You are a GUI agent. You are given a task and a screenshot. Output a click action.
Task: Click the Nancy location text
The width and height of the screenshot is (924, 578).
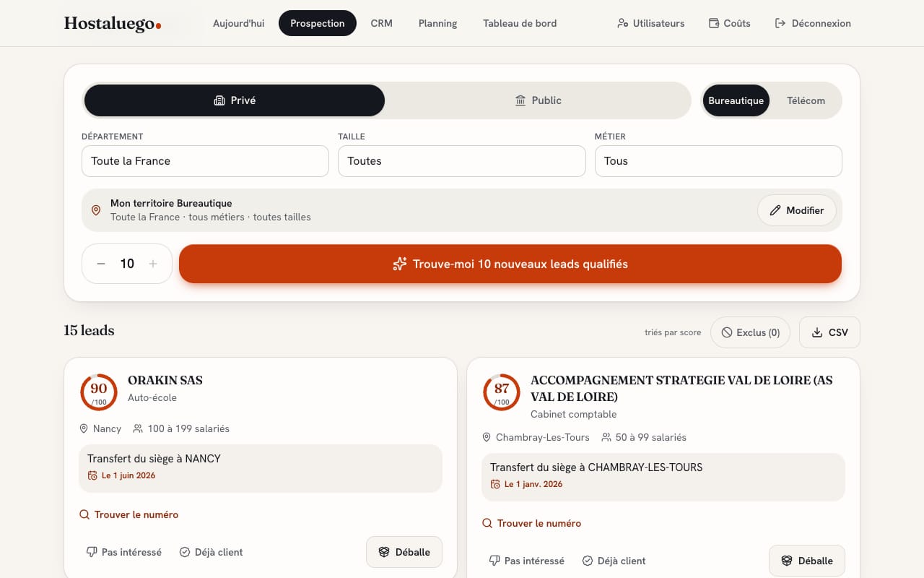107,428
